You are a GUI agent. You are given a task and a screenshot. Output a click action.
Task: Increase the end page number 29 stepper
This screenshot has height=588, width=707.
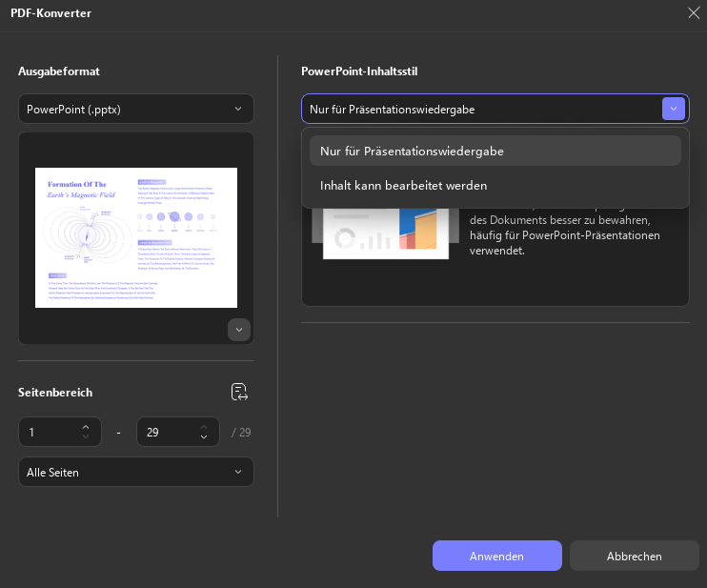[x=204, y=427]
